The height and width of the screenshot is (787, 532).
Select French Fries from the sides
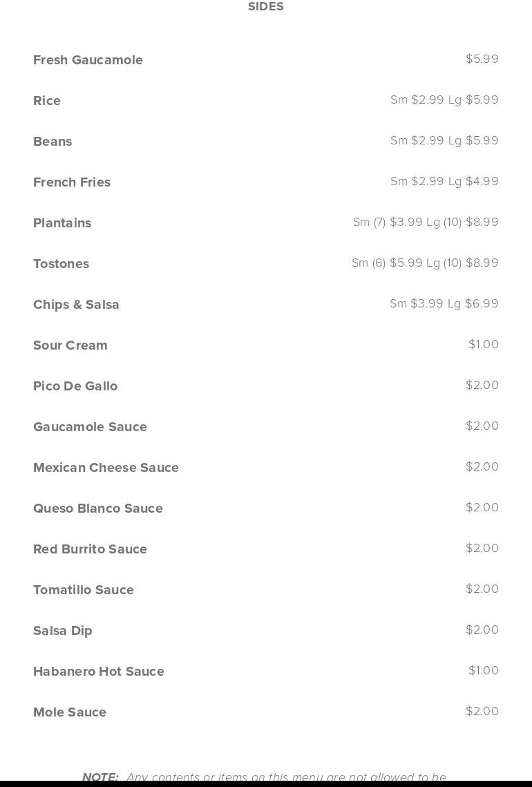coord(72,182)
